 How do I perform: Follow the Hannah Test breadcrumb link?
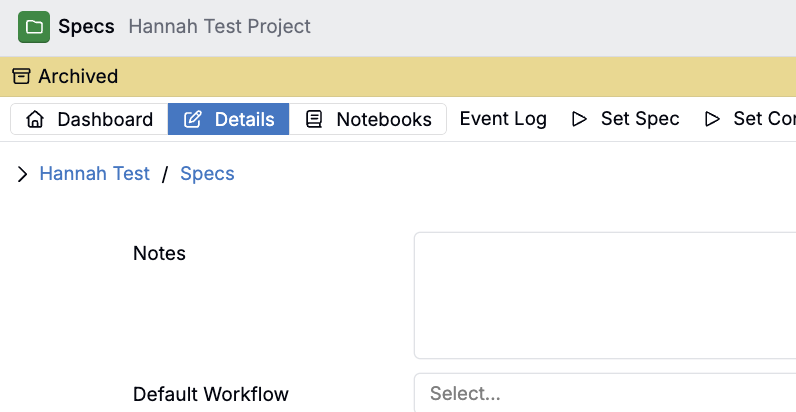[94, 174]
